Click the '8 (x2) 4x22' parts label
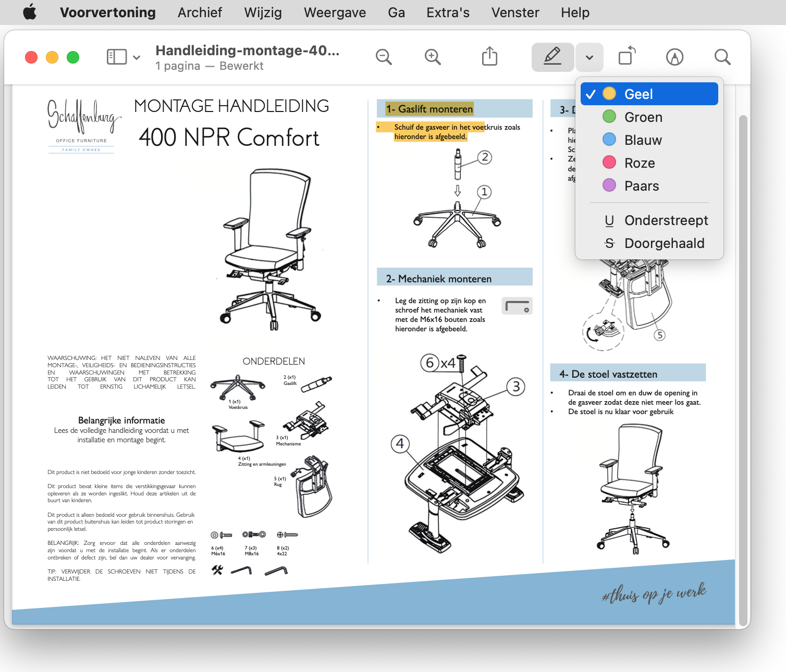786x672 pixels. click(283, 551)
